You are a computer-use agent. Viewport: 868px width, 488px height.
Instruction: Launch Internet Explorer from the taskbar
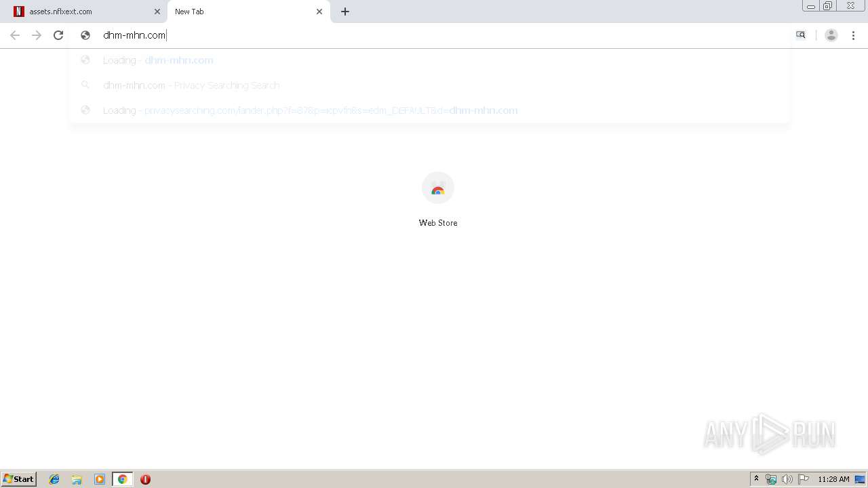click(x=54, y=479)
